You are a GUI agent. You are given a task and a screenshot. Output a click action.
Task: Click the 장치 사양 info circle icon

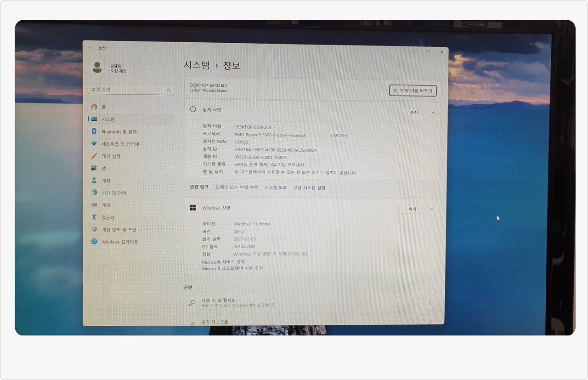click(x=193, y=109)
